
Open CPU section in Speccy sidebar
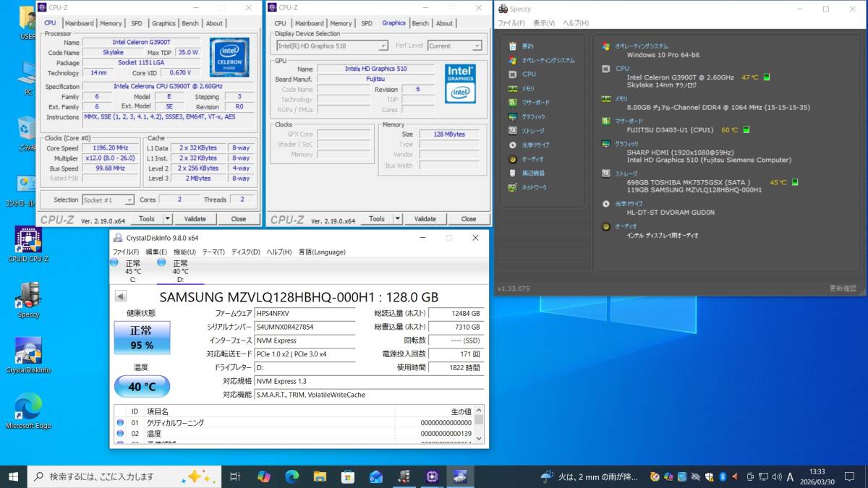click(x=528, y=74)
